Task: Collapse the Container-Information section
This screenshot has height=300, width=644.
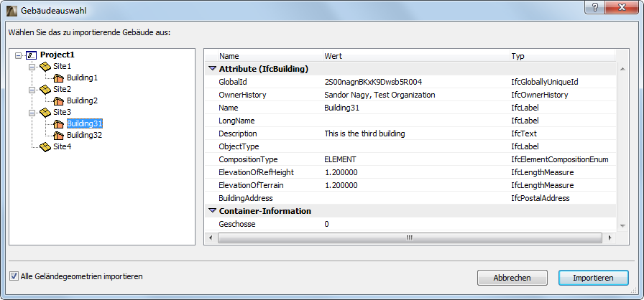Action: point(212,211)
